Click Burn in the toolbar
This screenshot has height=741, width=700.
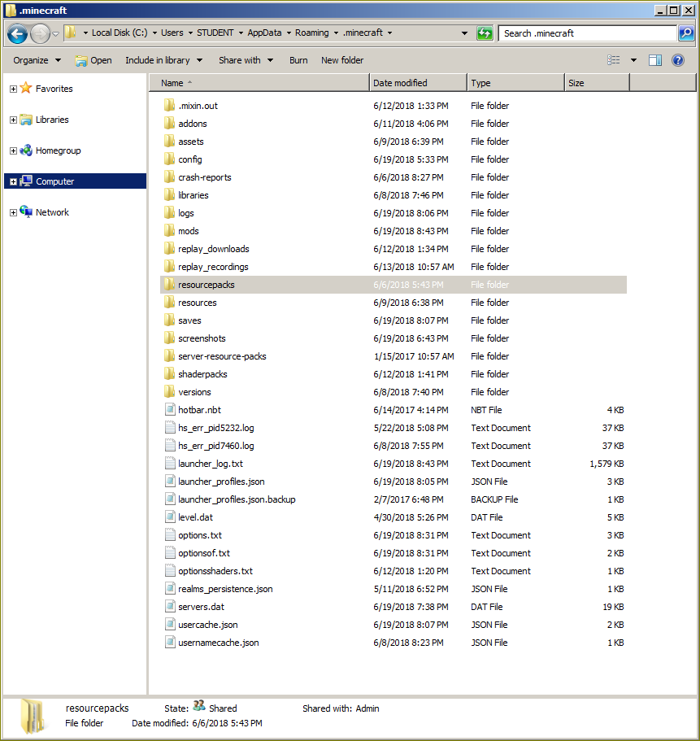pos(298,60)
